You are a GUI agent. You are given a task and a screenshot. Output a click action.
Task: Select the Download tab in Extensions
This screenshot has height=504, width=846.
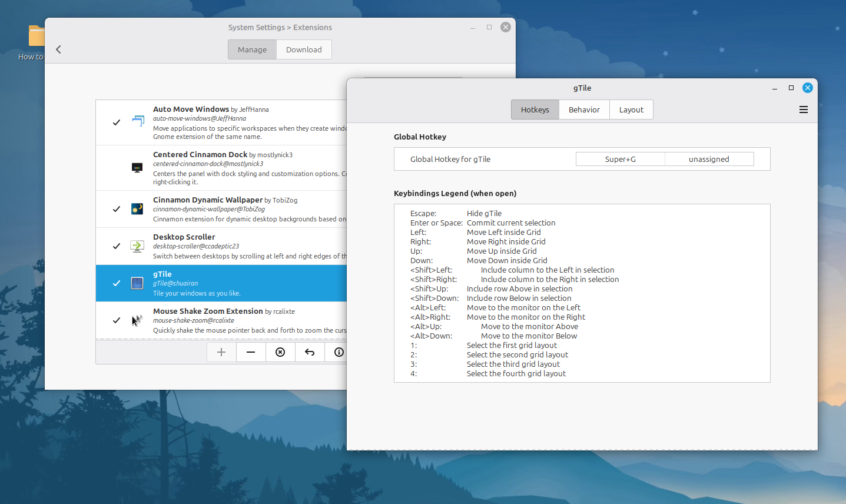304,49
